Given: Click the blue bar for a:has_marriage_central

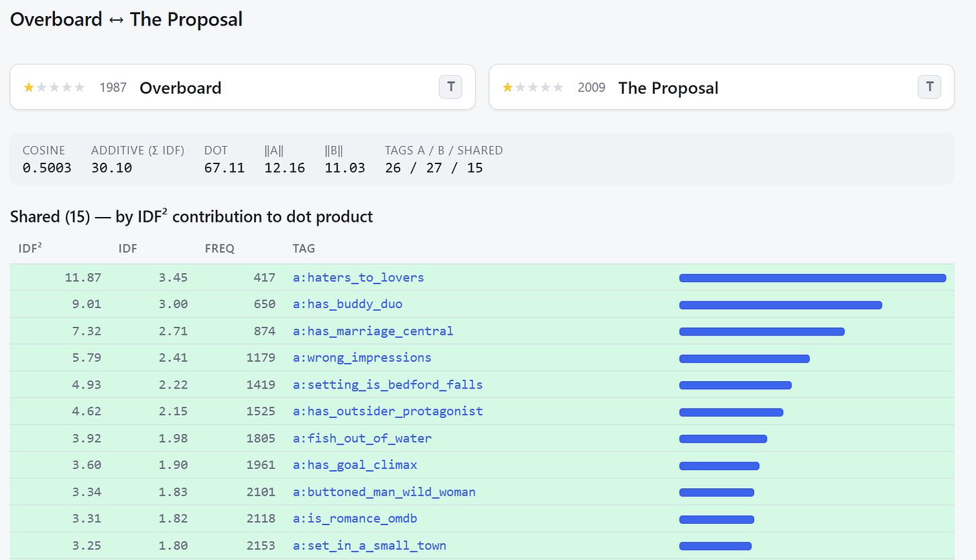Looking at the screenshot, I should [761, 332].
